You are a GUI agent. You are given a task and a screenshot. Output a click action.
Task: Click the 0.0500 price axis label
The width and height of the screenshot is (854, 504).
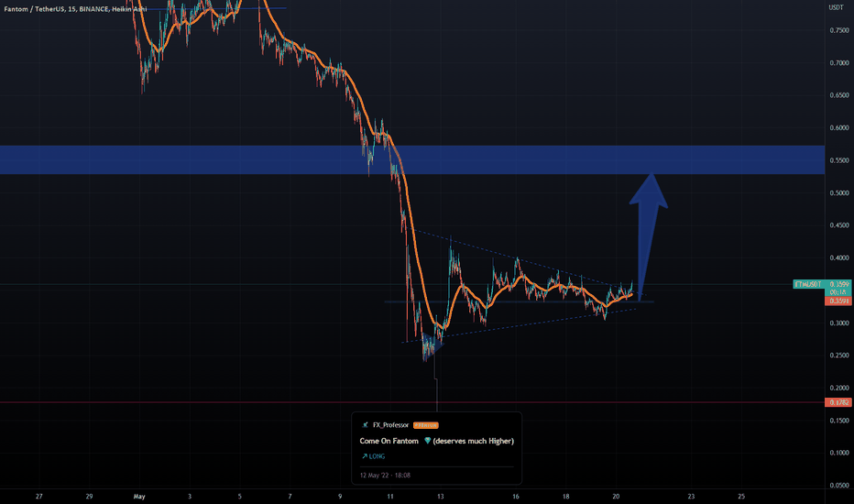[x=839, y=486]
